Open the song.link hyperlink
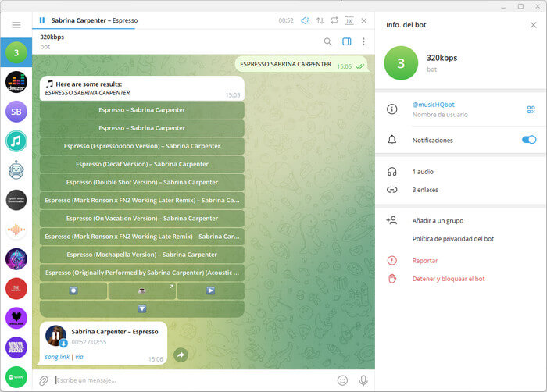 click(x=57, y=357)
